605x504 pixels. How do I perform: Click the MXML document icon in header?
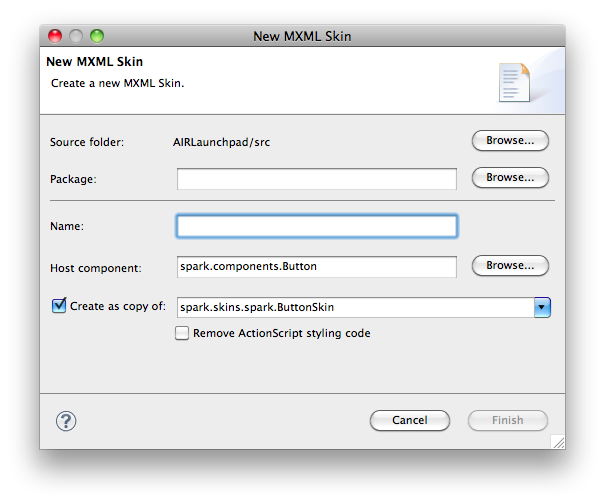click(514, 83)
